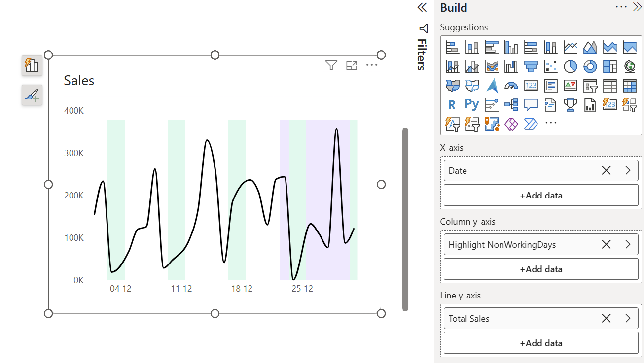The image size is (644, 363).
Task: Choose the trophy Metrics visual
Action: click(571, 104)
